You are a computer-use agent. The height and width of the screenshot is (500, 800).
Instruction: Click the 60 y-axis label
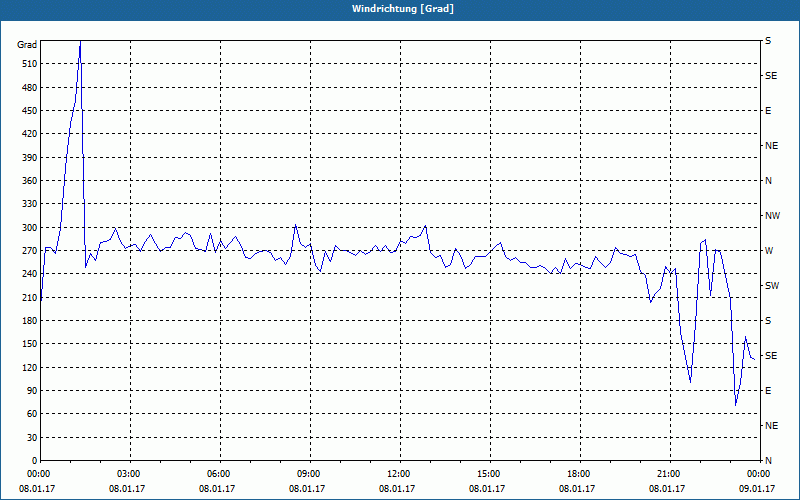[x=32, y=414]
